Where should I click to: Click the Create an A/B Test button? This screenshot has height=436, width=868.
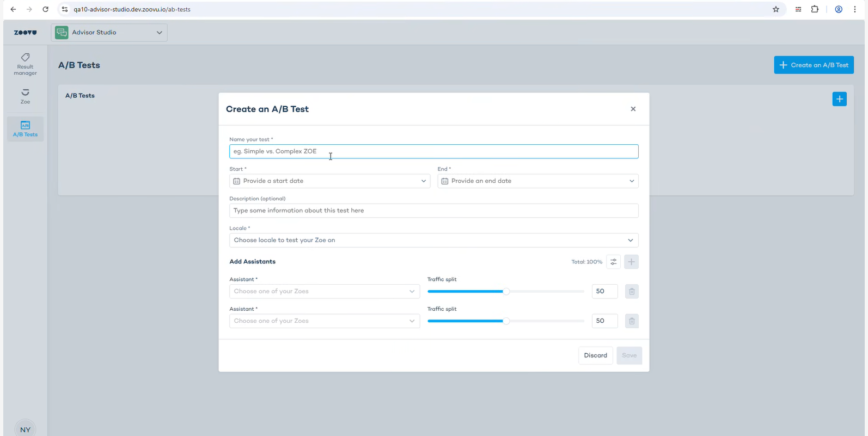tap(814, 65)
